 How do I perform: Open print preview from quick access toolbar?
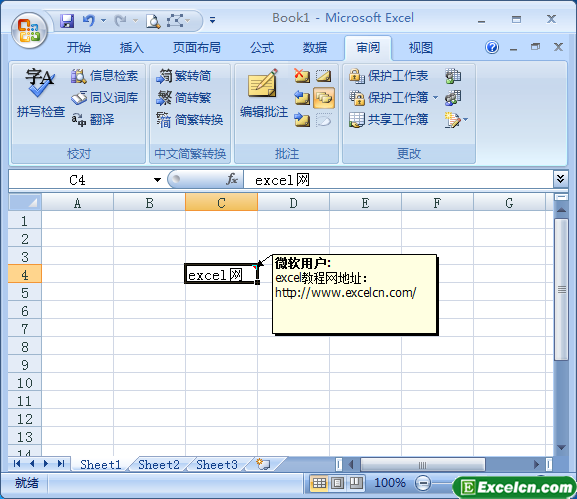(x=153, y=21)
